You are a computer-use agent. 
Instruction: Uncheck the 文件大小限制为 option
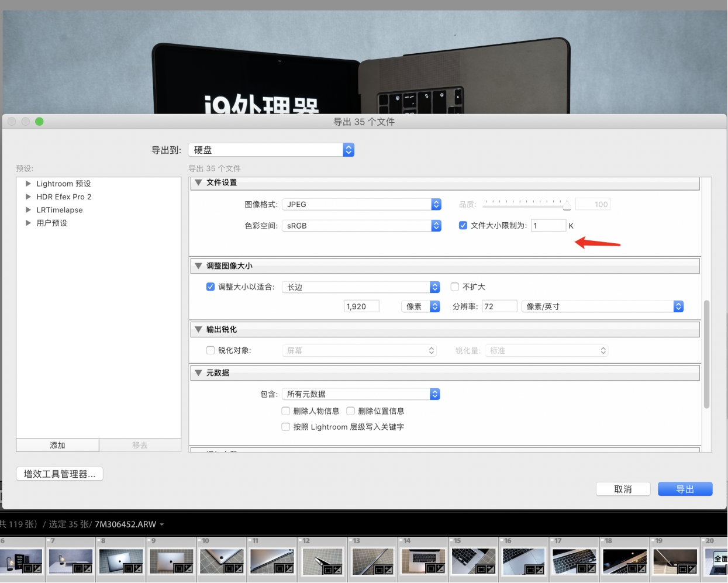pos(463,225)
